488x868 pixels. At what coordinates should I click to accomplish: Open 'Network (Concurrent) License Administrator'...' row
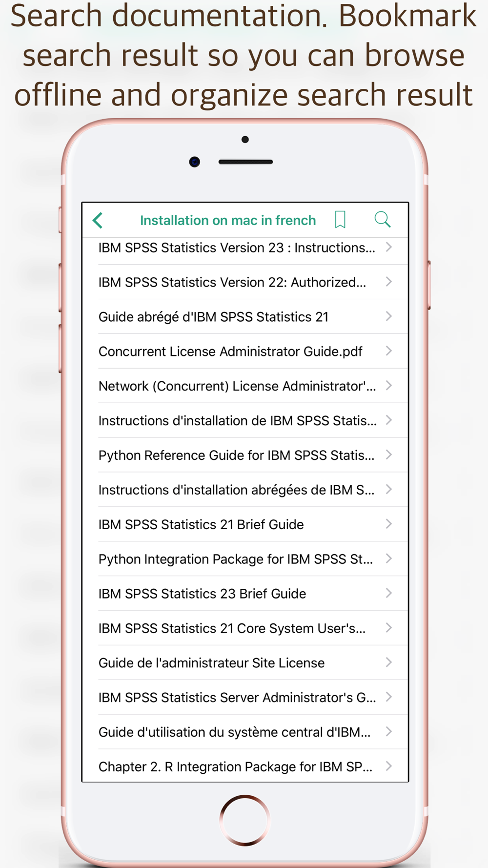pyautogui.click(x=245, y=386)
